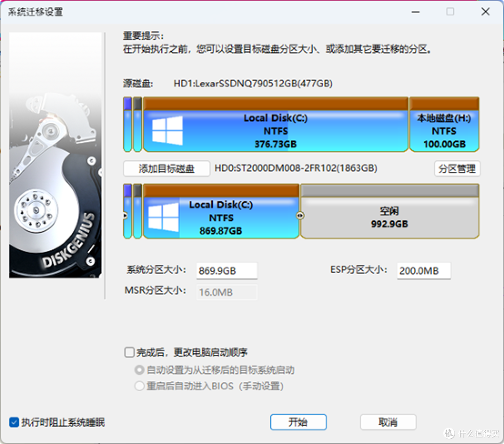Select source 本地磁盘(H:) 100.00GB partition

pyautogui.click(x=444, y=125)
